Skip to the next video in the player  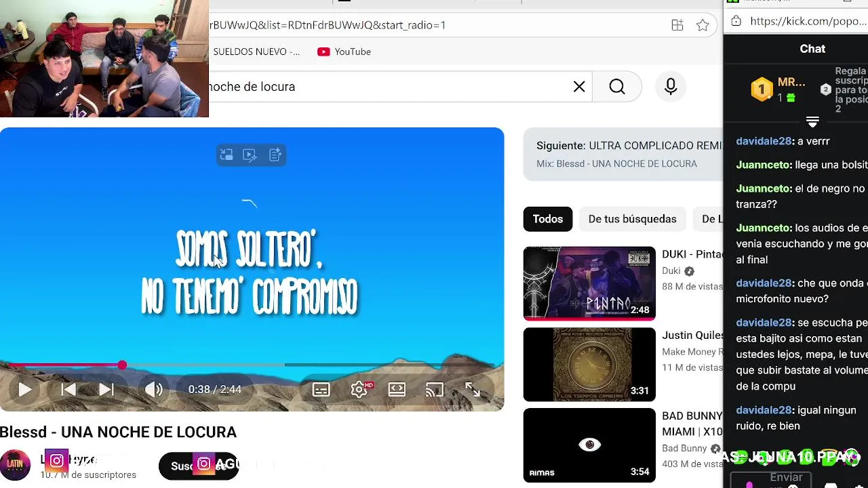(x=106, y=390)
